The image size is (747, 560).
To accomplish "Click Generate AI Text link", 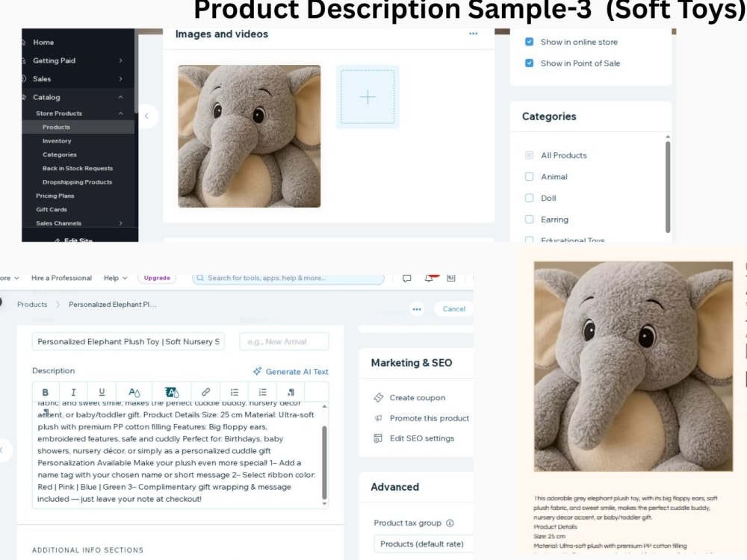I will pos(297,371).
